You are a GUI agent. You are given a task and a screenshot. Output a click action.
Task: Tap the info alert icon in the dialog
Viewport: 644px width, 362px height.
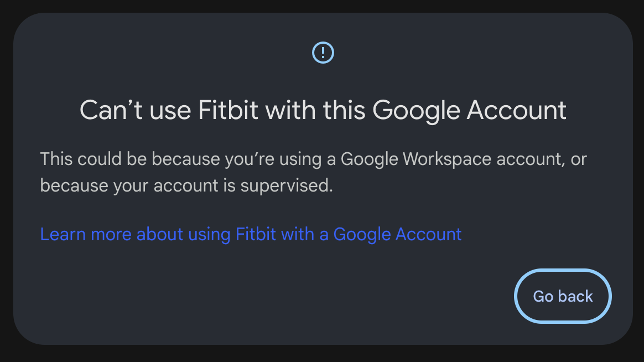(x=323, y=53)
